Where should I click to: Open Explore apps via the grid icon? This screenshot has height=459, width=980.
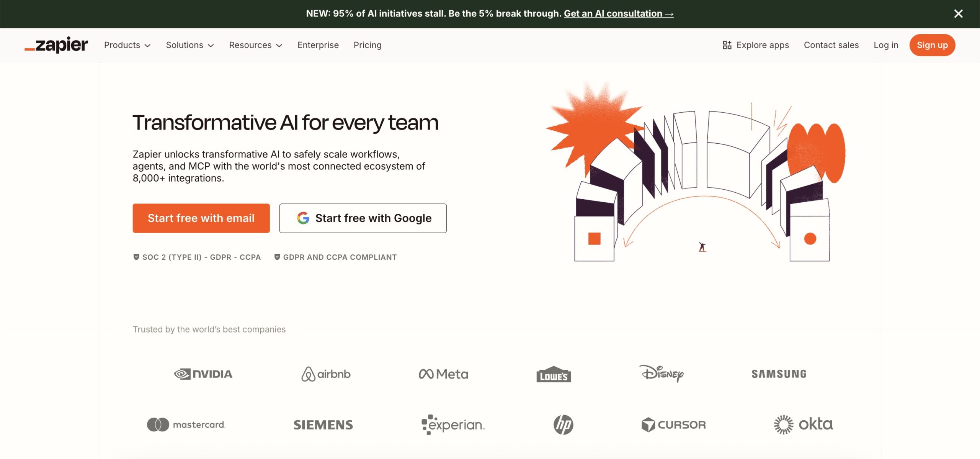pos(728,45)
